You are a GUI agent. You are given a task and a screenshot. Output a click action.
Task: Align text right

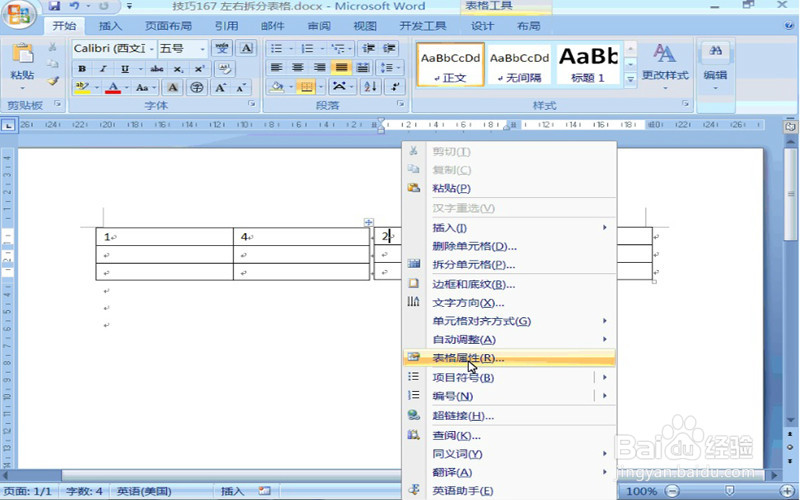tap(320, 67)
